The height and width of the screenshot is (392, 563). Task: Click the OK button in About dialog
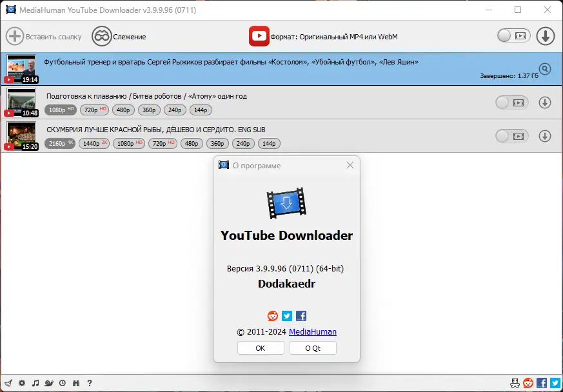261,348
